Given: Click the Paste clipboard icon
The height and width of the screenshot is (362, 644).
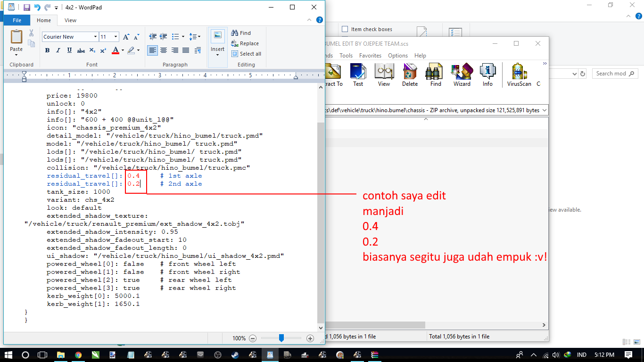Looking at the screenshot, I should 17,37.
